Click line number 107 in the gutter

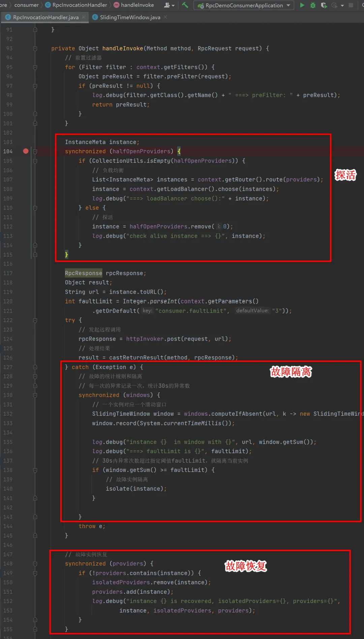[x=8, y=180]
